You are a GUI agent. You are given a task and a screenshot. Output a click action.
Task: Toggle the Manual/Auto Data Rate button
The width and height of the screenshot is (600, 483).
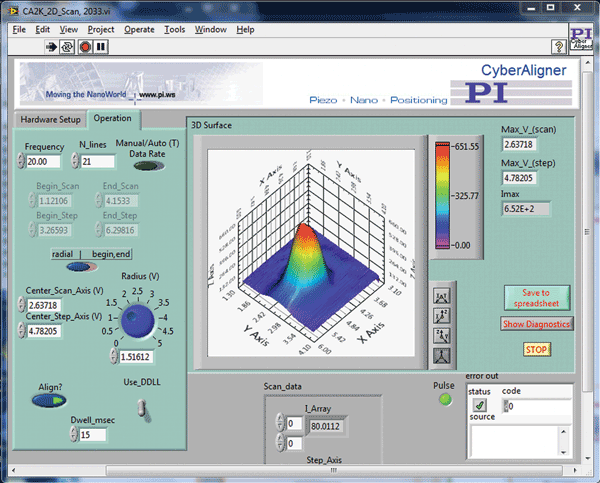click(x=149, y=166)
